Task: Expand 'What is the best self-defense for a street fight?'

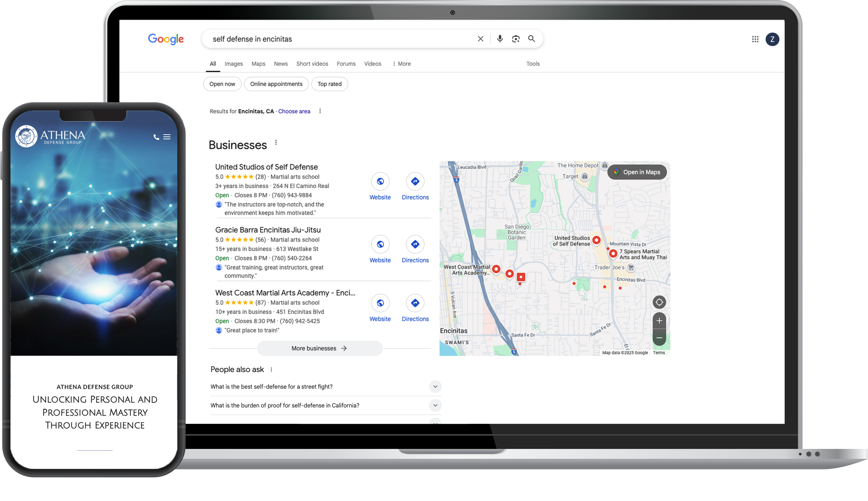Action: pyautogui.click(x=435, y=387)
